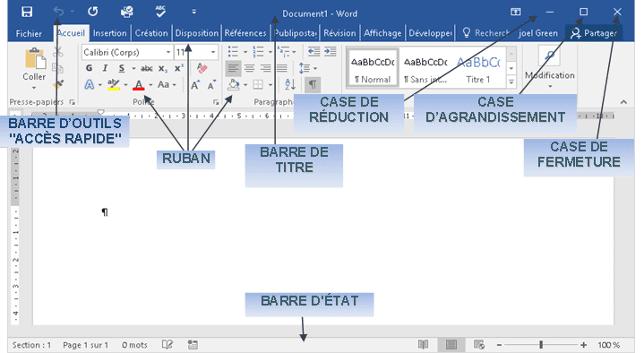Image resolution: width=644 pixels, height=353 pixels.
Task: Select the bullet list icon
Action: coord(233,52)
